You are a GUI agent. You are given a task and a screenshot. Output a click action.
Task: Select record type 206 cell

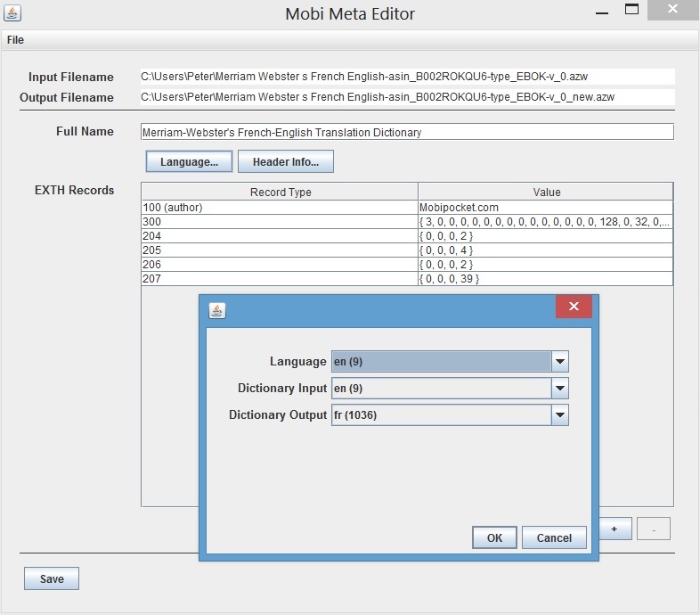(x=280, y=265)
